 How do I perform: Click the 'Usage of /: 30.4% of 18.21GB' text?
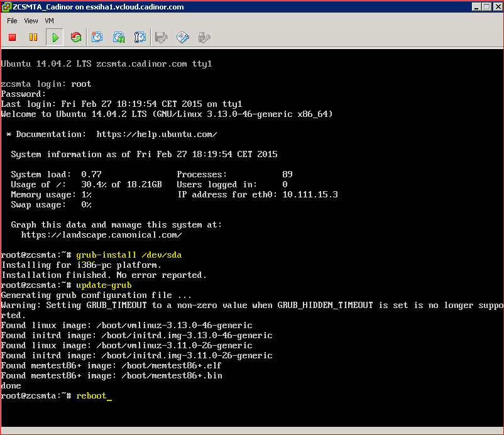(87, 185)
